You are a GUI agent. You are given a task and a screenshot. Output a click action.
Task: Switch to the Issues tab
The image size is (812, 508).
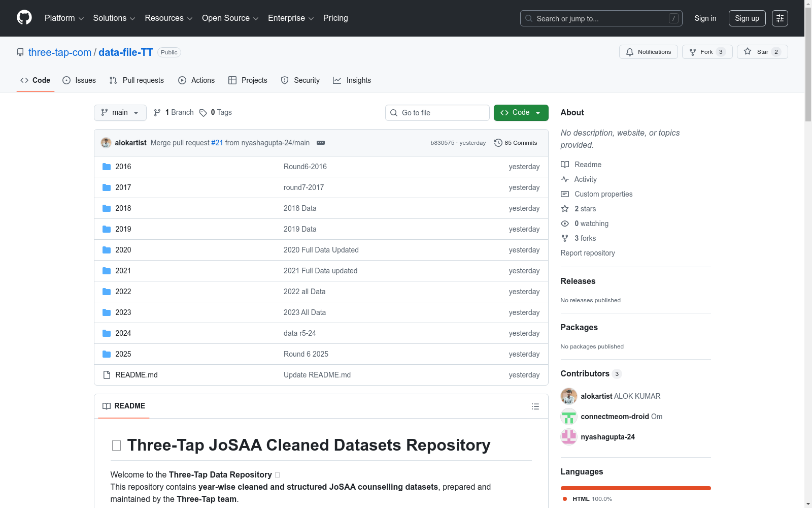click(79, 80)
